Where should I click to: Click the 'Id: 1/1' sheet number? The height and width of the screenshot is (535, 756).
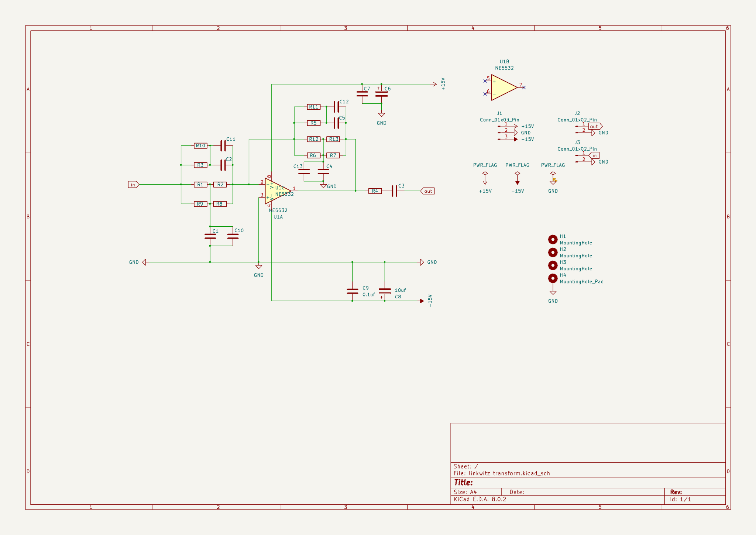[x=680, y=499]
